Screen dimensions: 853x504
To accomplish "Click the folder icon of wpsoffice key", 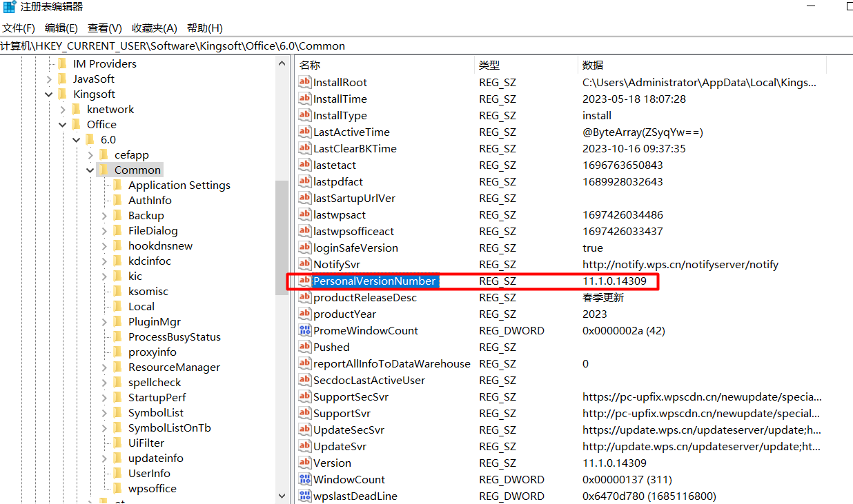I will tap(118, 488).
